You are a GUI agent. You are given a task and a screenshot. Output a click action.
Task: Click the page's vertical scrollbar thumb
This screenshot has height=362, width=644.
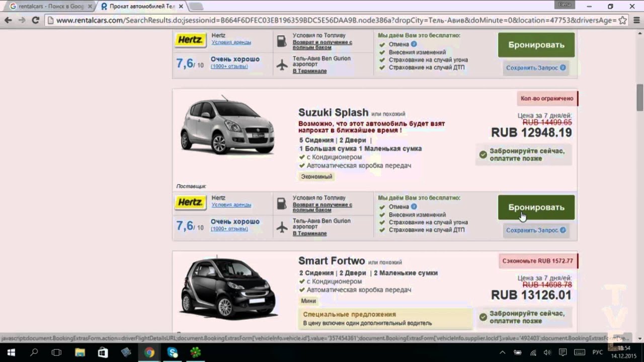[640, 98]
